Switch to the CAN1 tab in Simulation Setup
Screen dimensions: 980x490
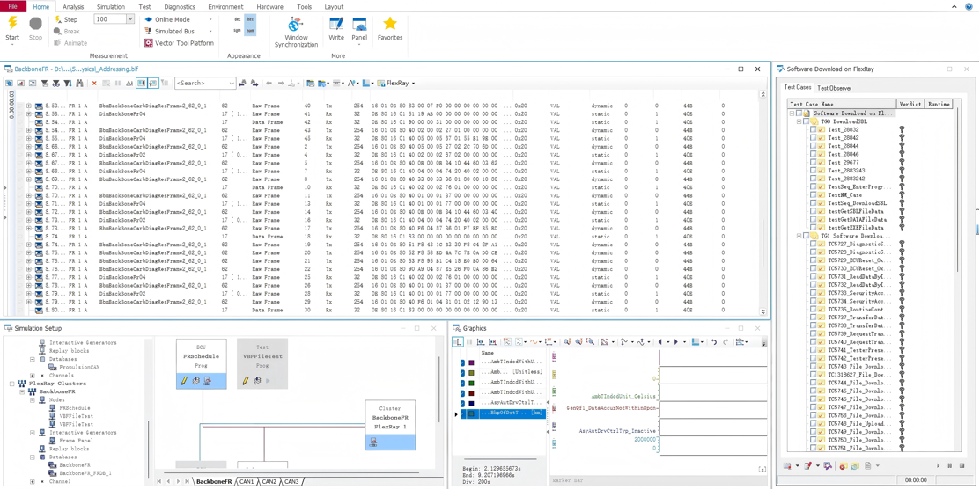pyautogui.click(x=247, y=482)
